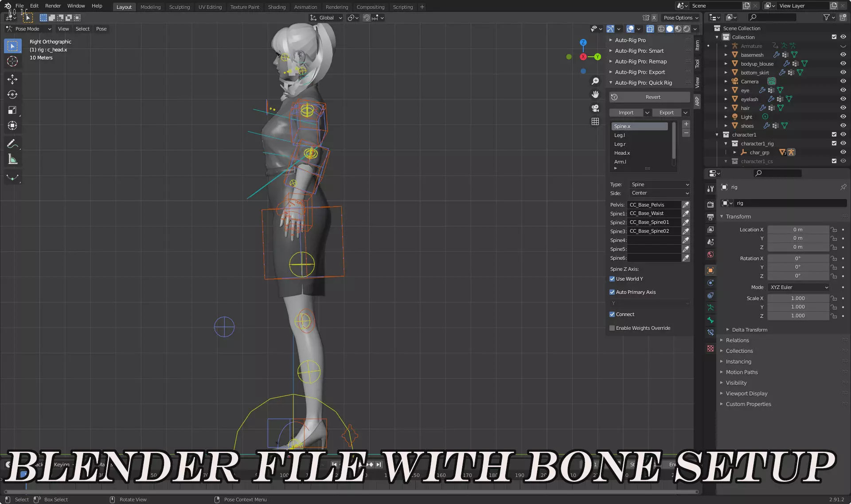
Task: Expand Auto-Rig Pro: Remap panel
Action: pos(640,62)
